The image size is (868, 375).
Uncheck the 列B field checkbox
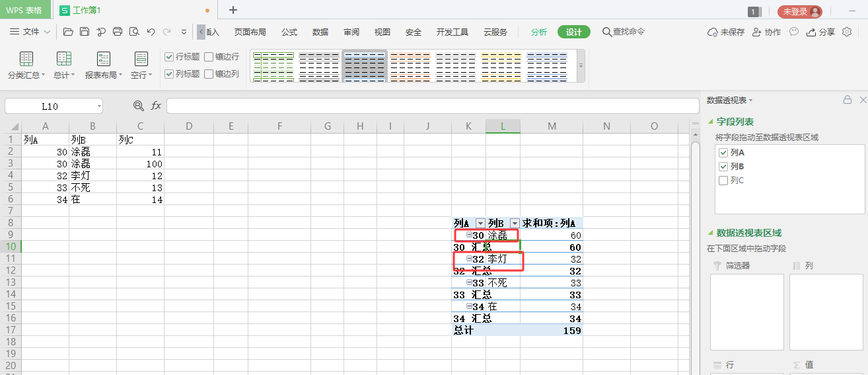point(723,167)
